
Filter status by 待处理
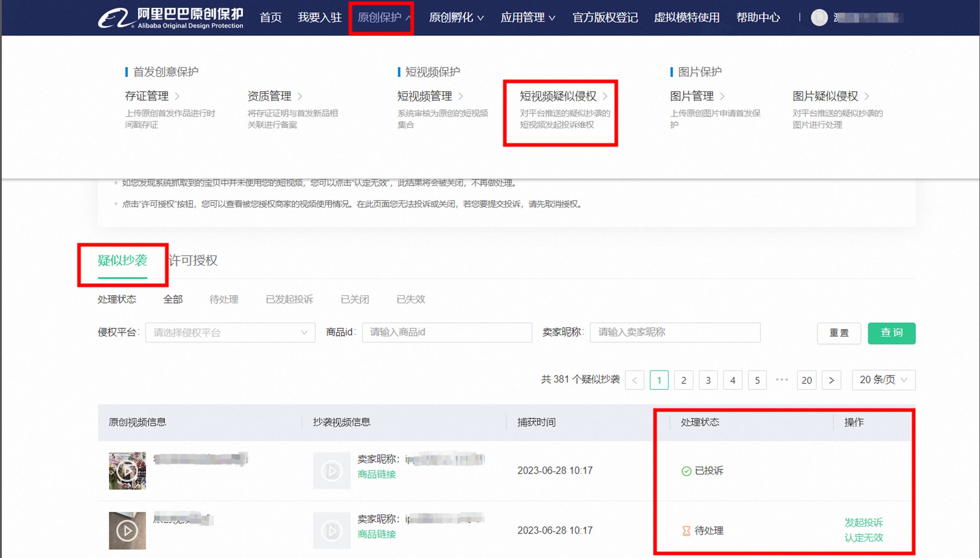(x=224, y=300)
